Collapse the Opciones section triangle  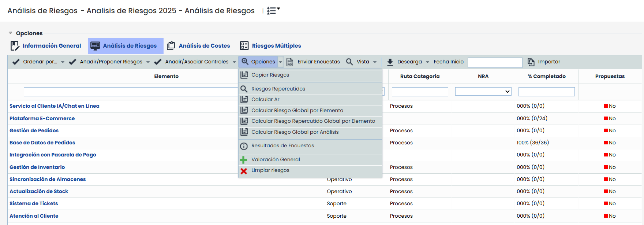(x=11, y=33)
